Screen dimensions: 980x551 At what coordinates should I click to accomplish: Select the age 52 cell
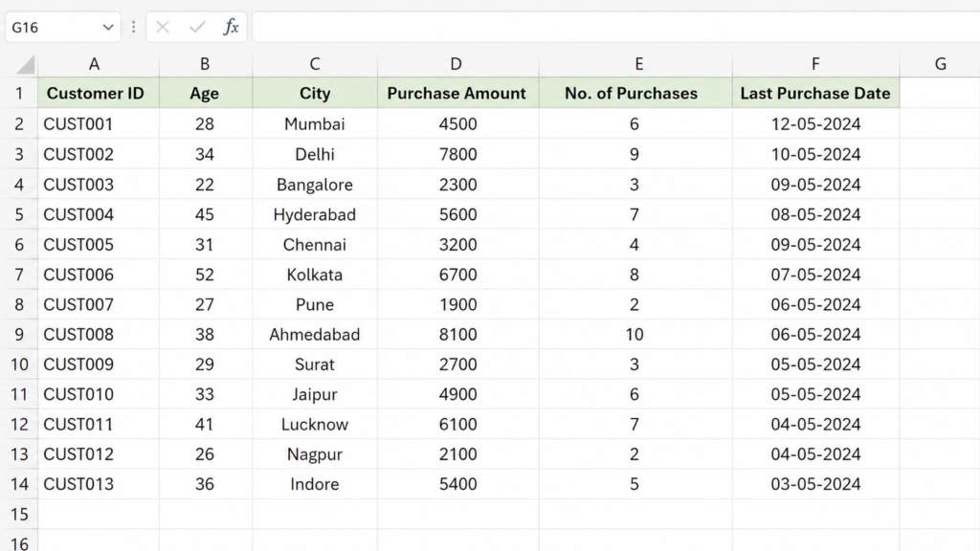(x=206, y=275)
